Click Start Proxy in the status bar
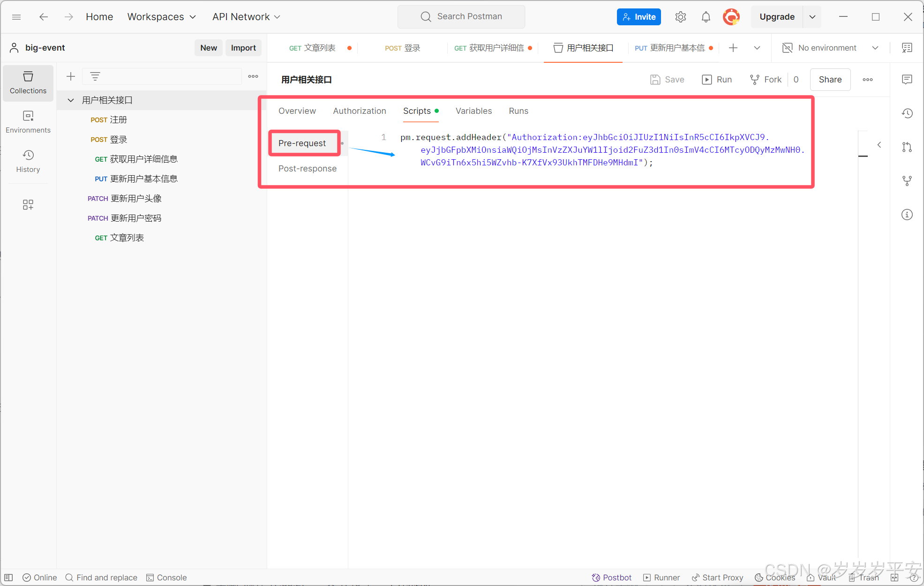 click(717, 578)
